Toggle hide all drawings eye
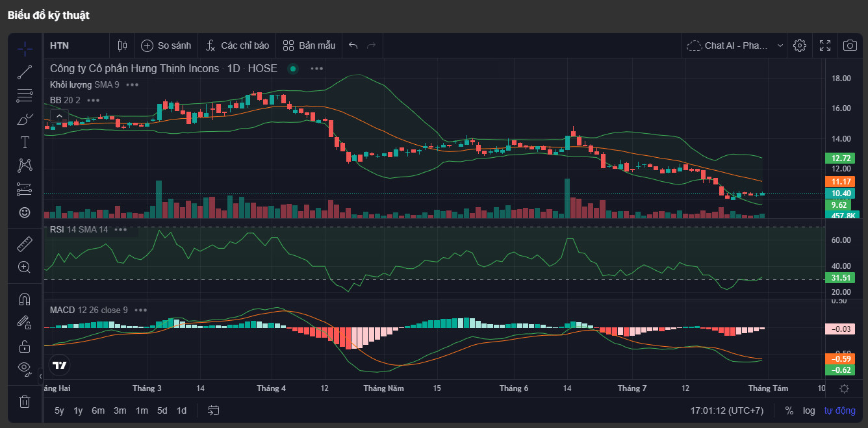 25,369
